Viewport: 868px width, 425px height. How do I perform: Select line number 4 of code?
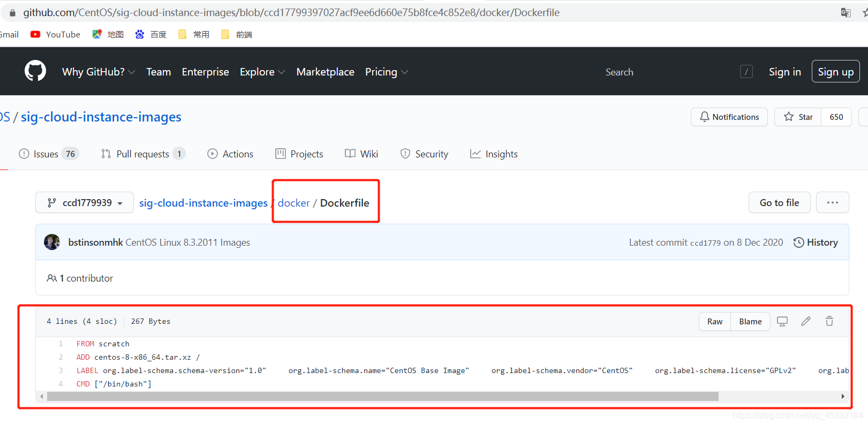(x=61, y=384)
